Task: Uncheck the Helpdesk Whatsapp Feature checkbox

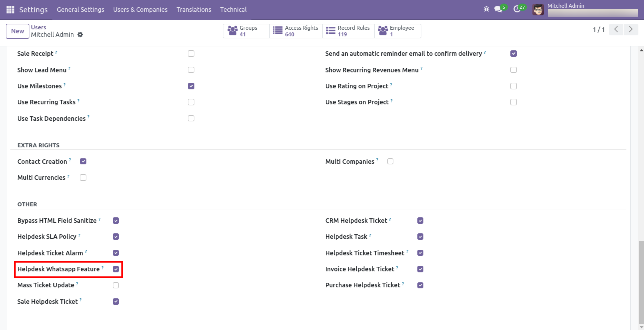Action: [116, 269]
